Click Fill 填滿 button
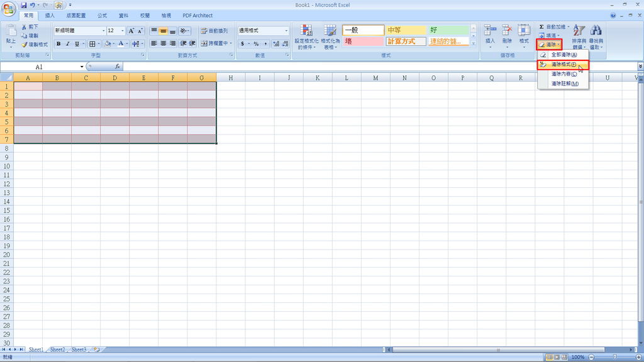Image resolution: width=644 pixels, height=362 pixels. (549, 36)
